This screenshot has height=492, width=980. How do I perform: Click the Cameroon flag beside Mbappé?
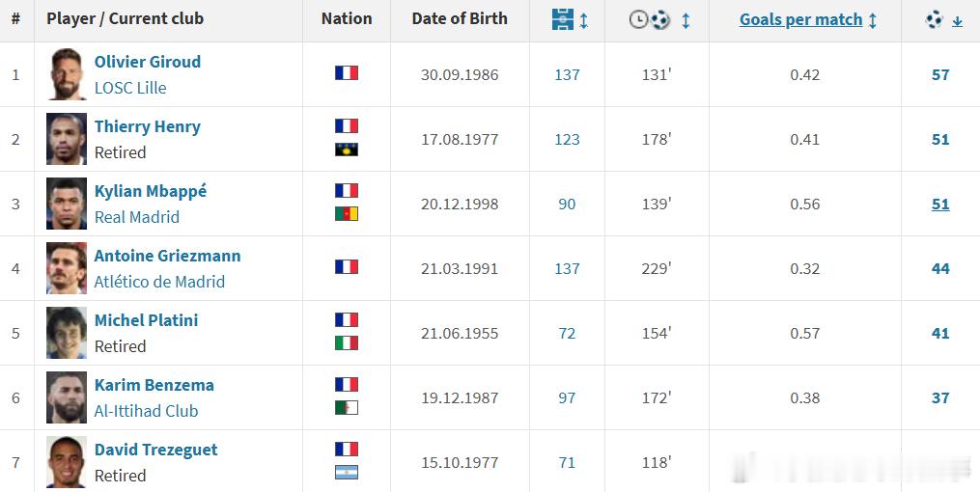(x=347, y=214)
